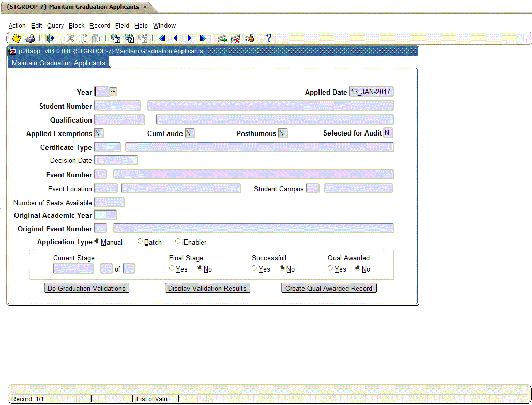
Task: Click the Next Record arrow icon
Action: point(189,38)
